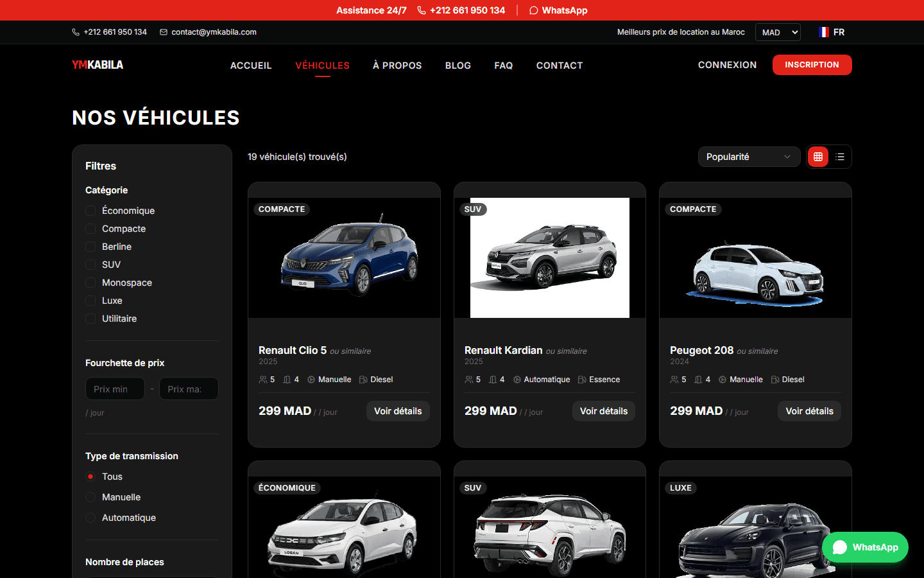Open the À PROPOS page
Viewport: 924px width, 578px height.
pos(397,66)
